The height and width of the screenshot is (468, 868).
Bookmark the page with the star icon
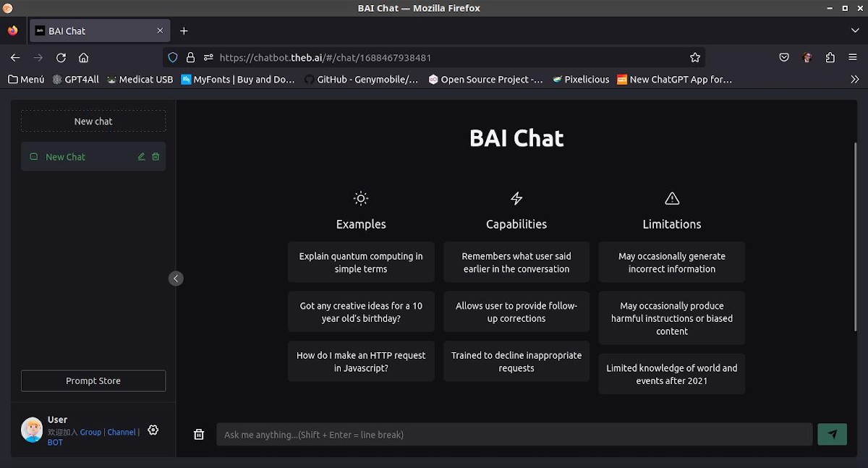695,57
